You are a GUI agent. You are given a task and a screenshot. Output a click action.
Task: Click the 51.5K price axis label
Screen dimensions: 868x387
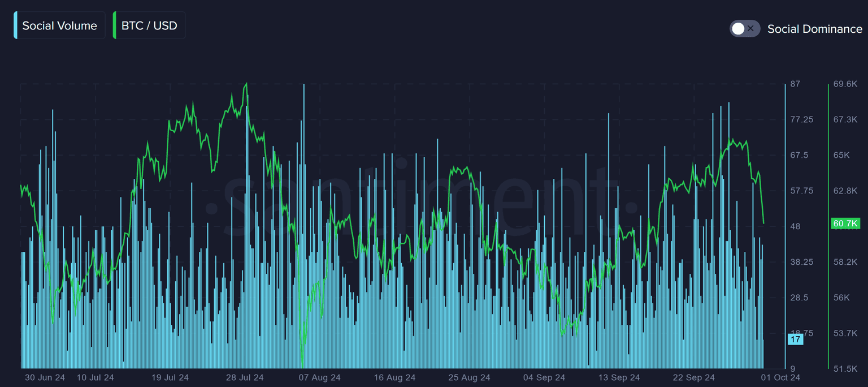[845, 369]
